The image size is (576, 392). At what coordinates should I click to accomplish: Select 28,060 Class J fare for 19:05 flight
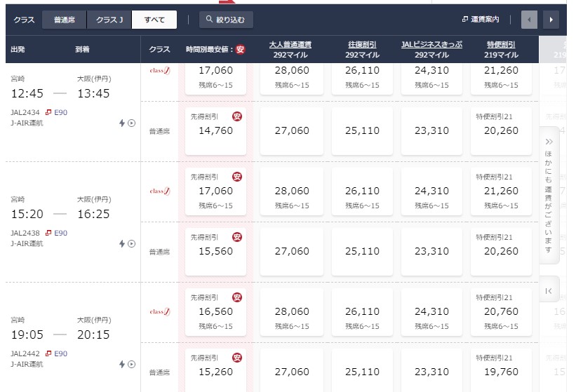click(292, 312)
